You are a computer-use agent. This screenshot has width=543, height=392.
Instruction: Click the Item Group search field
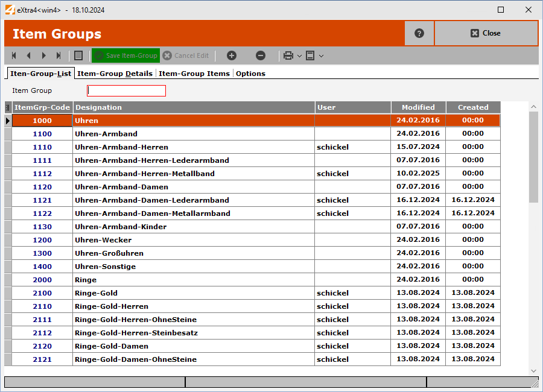click(126, 90)
